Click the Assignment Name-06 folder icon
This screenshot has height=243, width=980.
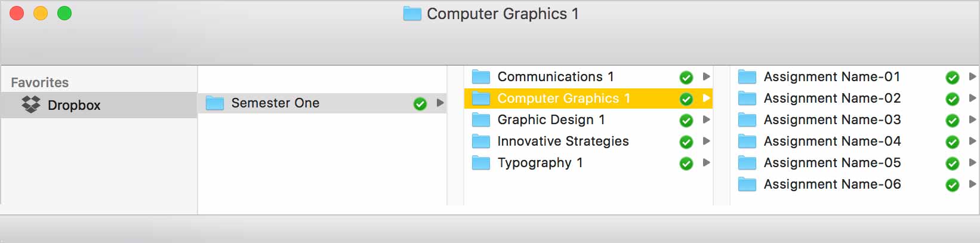click(747, 184)
